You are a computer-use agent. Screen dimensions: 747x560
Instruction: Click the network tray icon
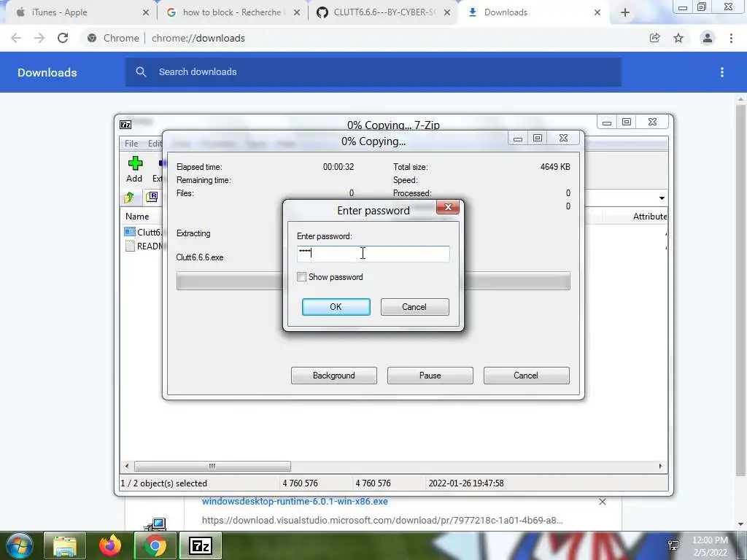point(673,545)
